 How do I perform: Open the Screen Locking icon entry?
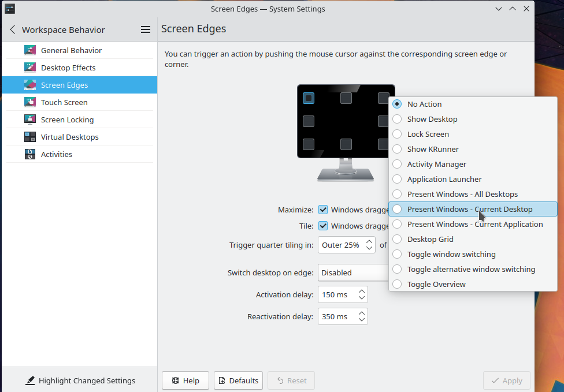tap(30, 120)
